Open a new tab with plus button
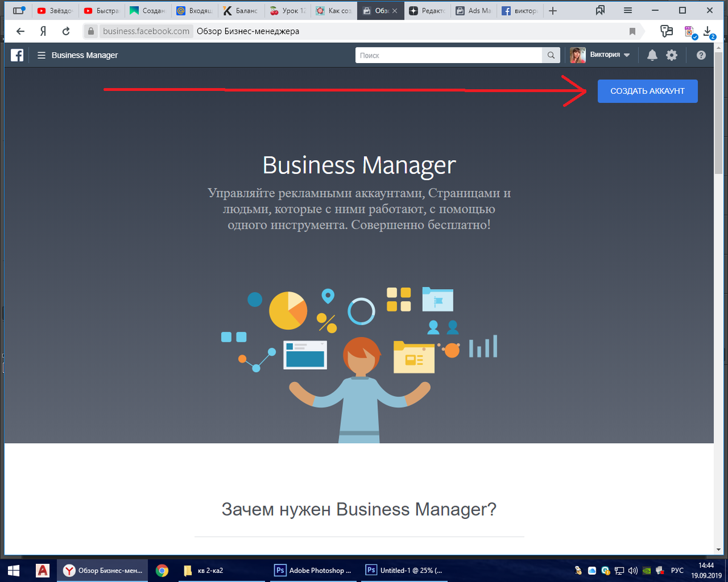Screen dimensions: 728x582 553,10
